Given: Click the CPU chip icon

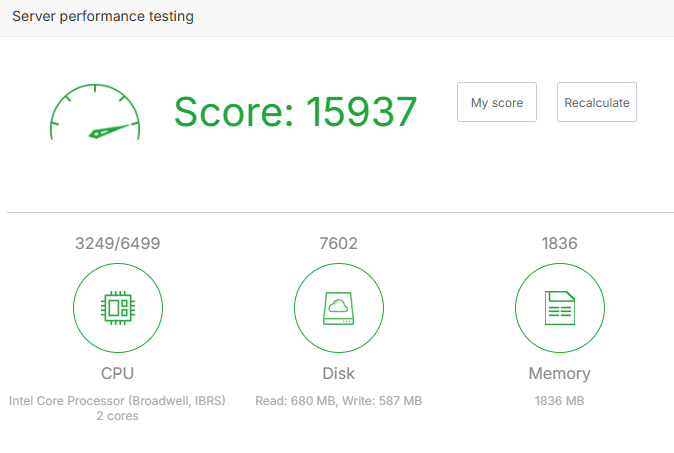Looking at the screenshot, I should (x=118, y=310).
